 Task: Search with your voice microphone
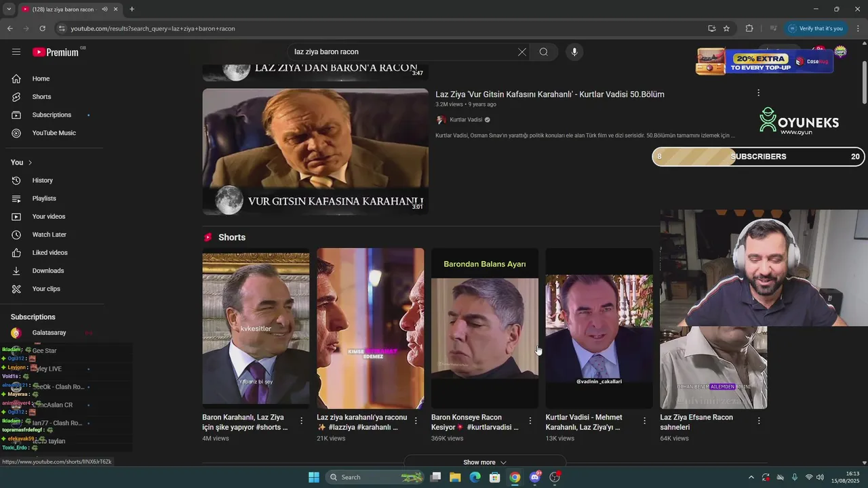click(574, 52)
